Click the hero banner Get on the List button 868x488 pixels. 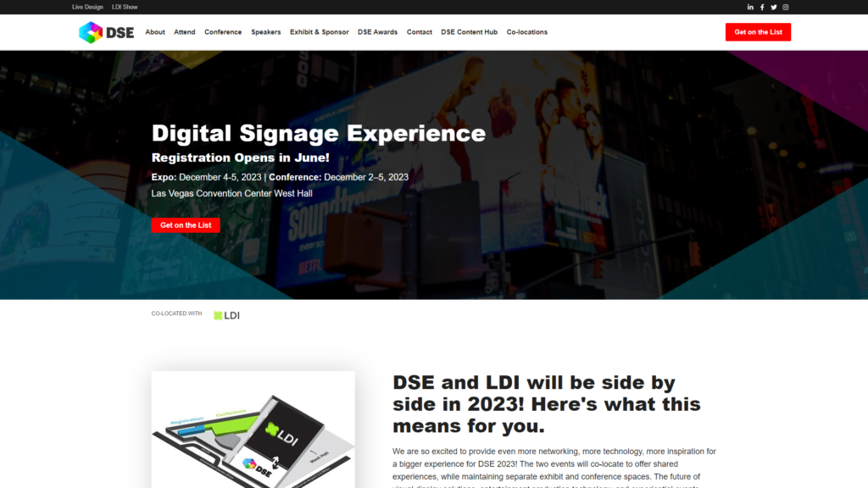coord(186,225)
